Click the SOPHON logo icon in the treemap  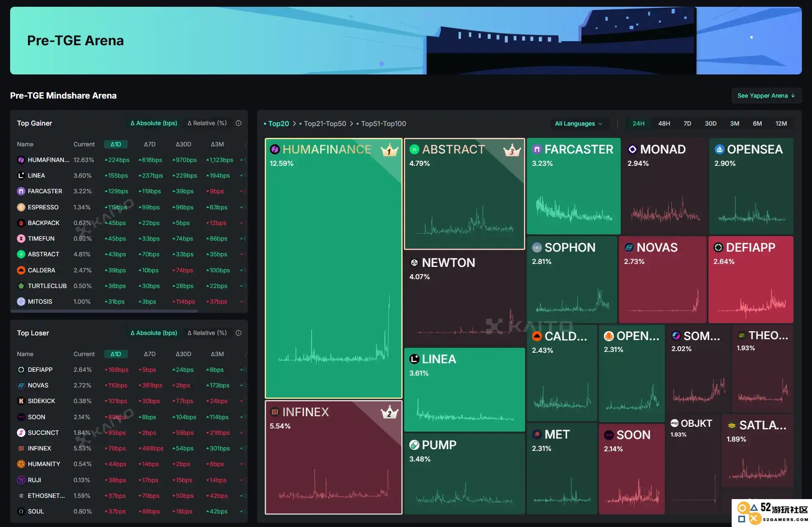pos(537,247)
